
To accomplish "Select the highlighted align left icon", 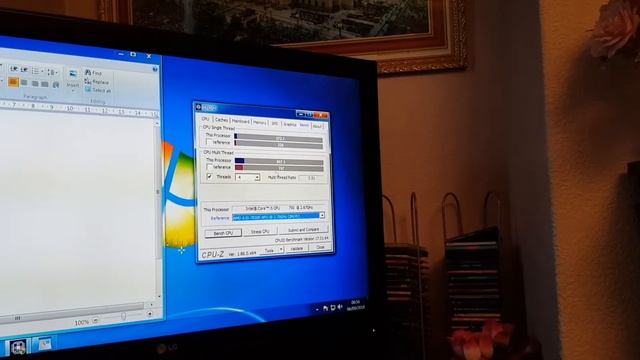I will pyautogui.click(x=13, y=82).
